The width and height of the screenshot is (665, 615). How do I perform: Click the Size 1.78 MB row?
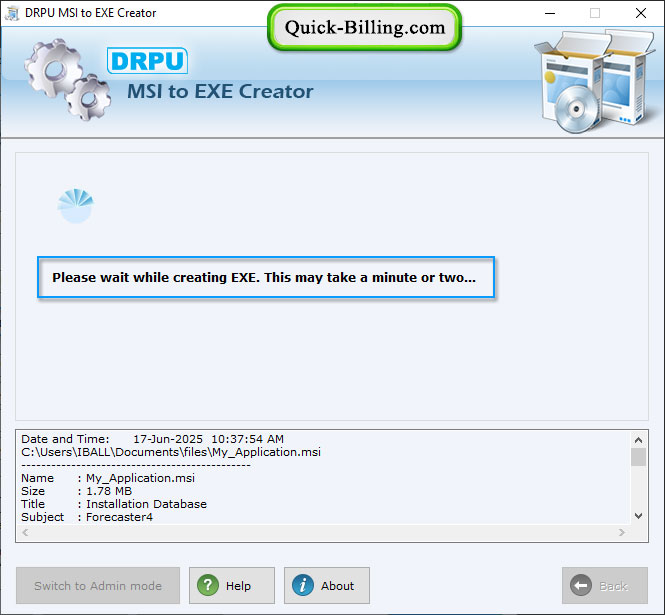tap(77, 491)
